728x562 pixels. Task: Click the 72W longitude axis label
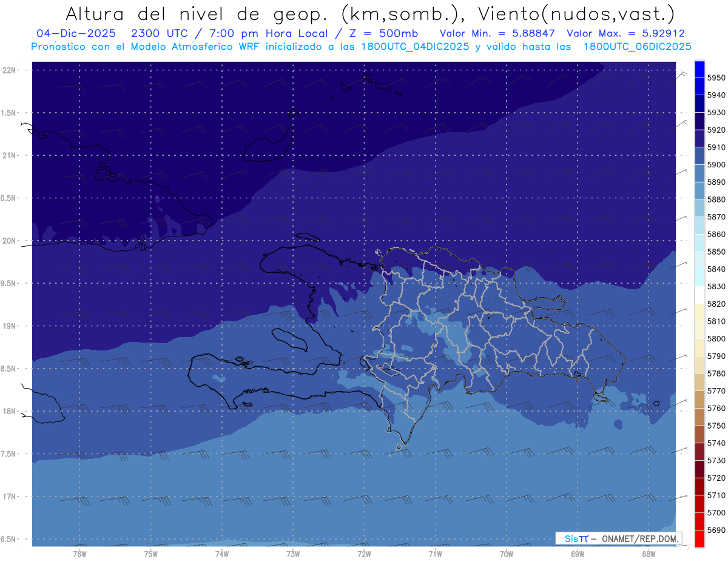pos(364,554)
